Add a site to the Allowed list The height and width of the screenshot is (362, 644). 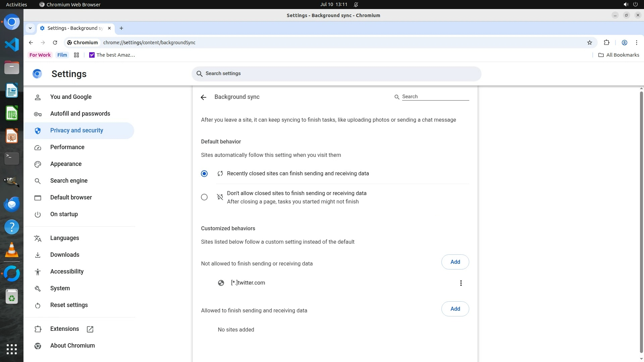[455, 309]
